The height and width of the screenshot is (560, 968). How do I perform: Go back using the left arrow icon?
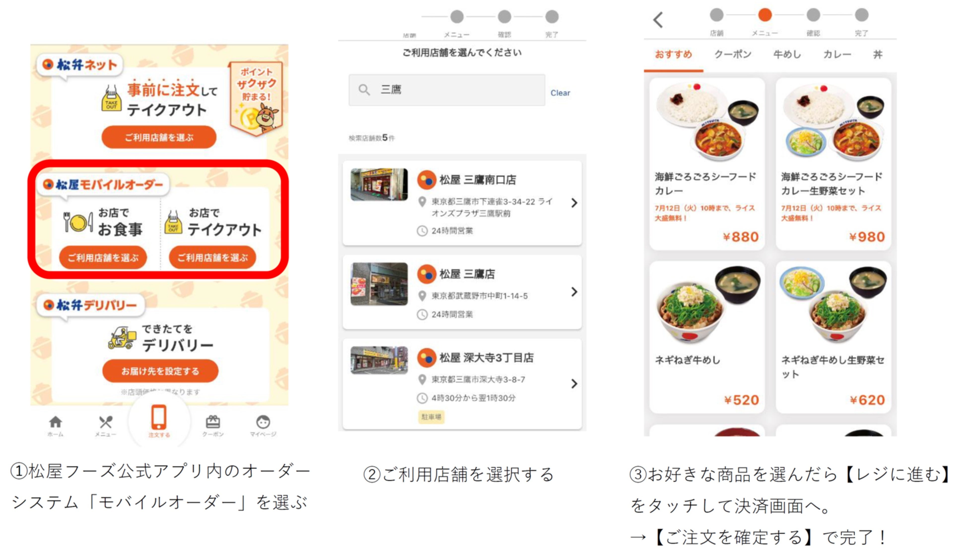[x=658, y=20]
